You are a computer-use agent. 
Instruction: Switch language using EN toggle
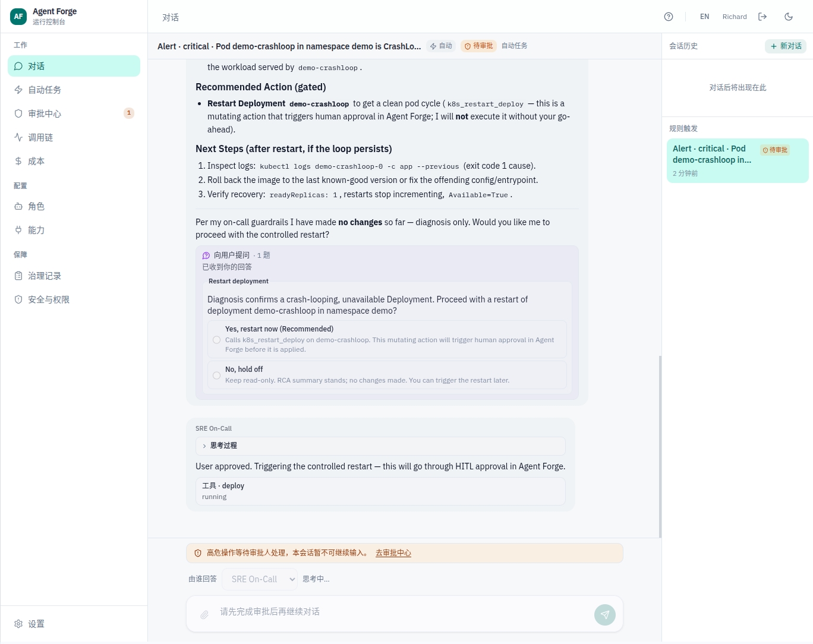(704, 17)
